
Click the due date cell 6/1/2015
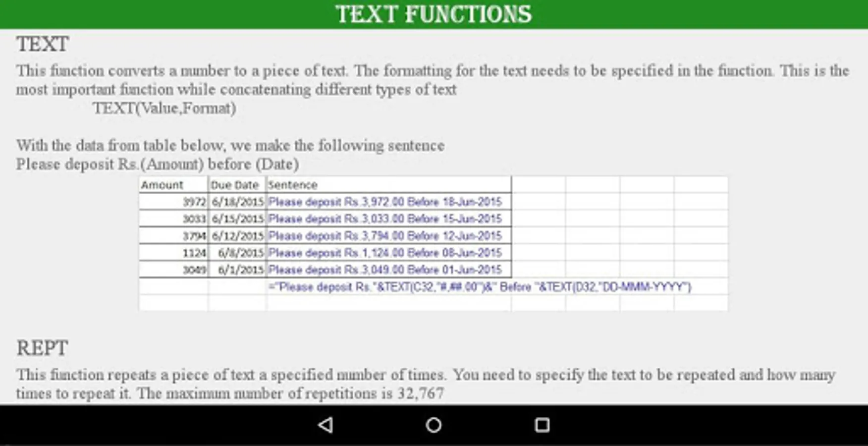pos(237,270)
